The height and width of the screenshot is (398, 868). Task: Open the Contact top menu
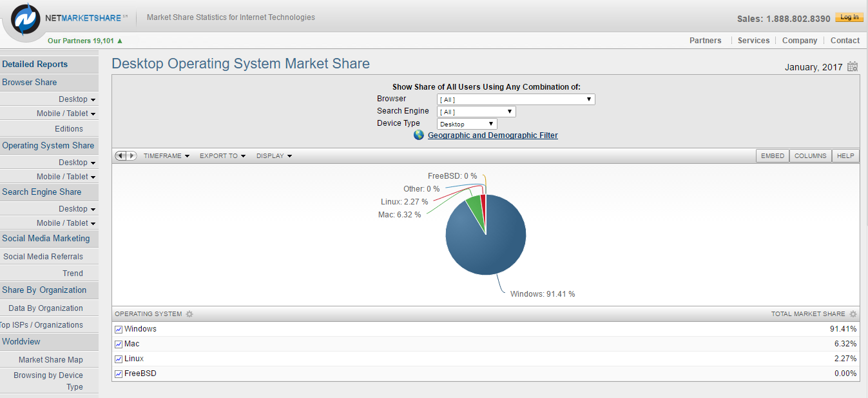(845, 41)
